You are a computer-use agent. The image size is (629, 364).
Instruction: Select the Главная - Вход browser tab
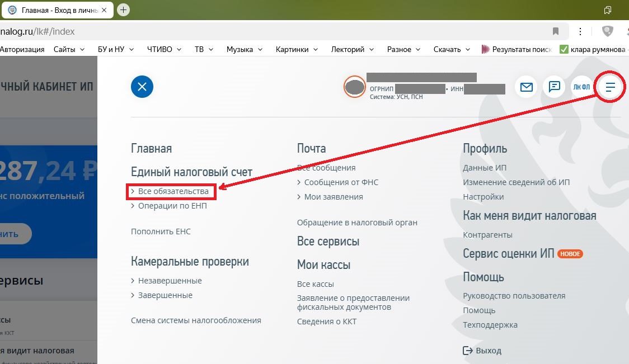tap(57, 10)
